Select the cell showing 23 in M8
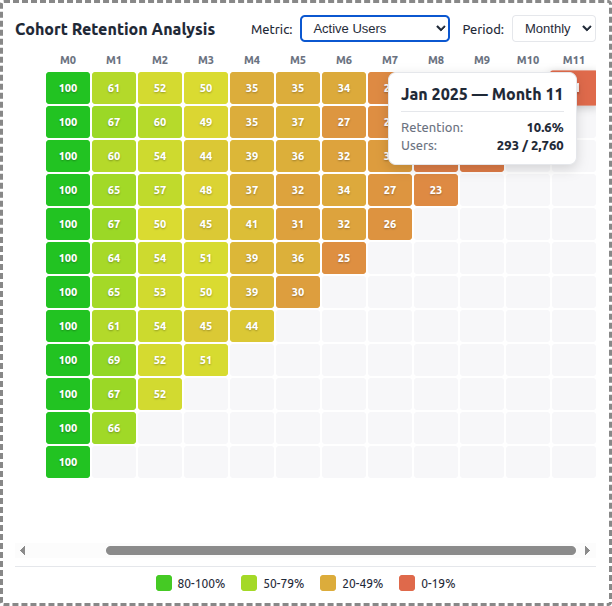Image resolution: width=612 pixels, height=606 pixels. (x=436, y=190)
